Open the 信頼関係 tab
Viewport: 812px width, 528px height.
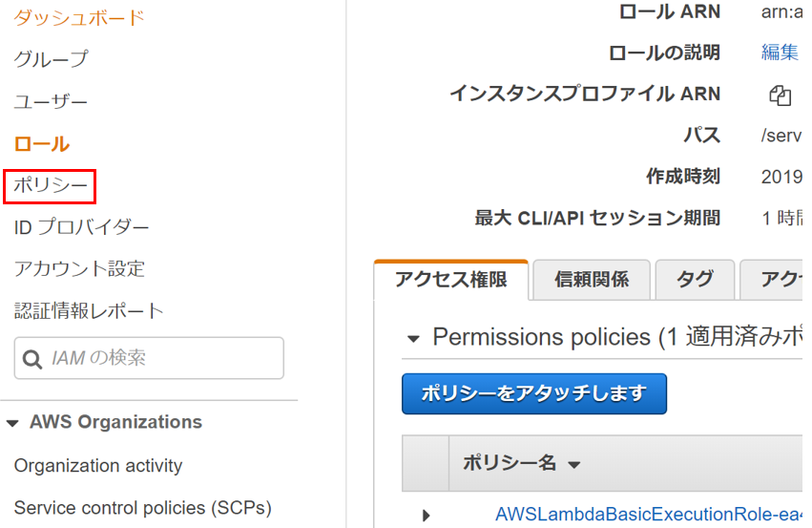[592, 280]
